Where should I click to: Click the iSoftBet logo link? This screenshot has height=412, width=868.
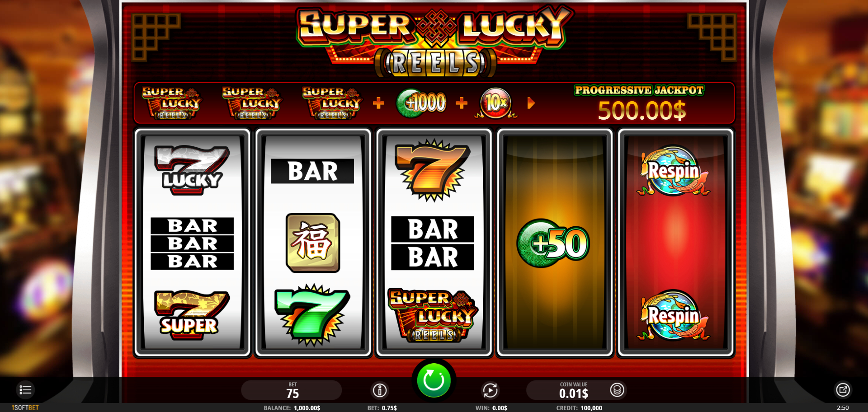coord(25,407)
